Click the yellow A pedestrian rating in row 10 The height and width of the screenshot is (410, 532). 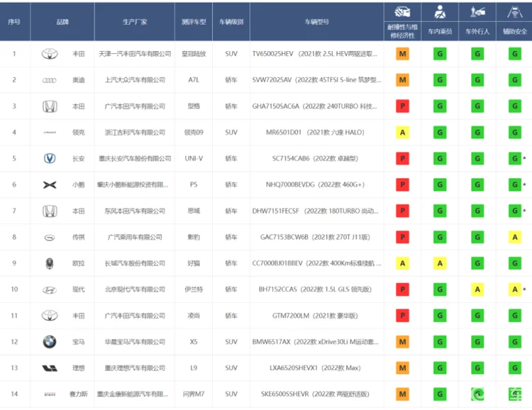(x=477, y=289)
